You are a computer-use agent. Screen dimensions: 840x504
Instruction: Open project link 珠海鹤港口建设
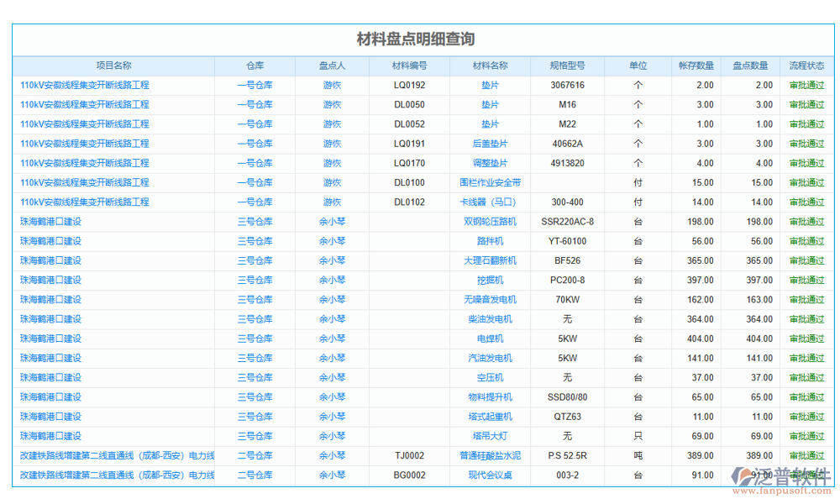tap(55, 221)
